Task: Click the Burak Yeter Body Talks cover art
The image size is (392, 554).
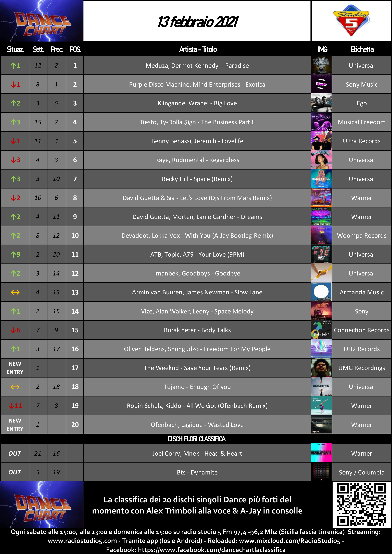Action: click(x=321, y=330)
